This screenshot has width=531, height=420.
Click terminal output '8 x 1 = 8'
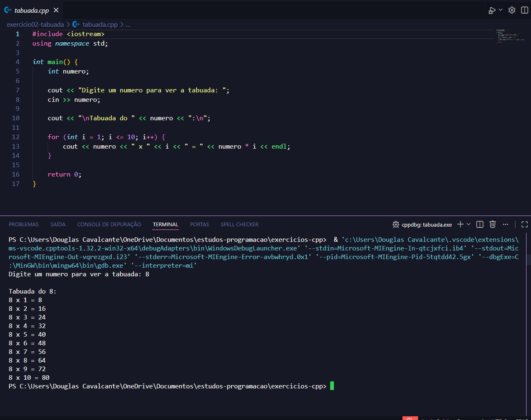[x=25, y=300]
